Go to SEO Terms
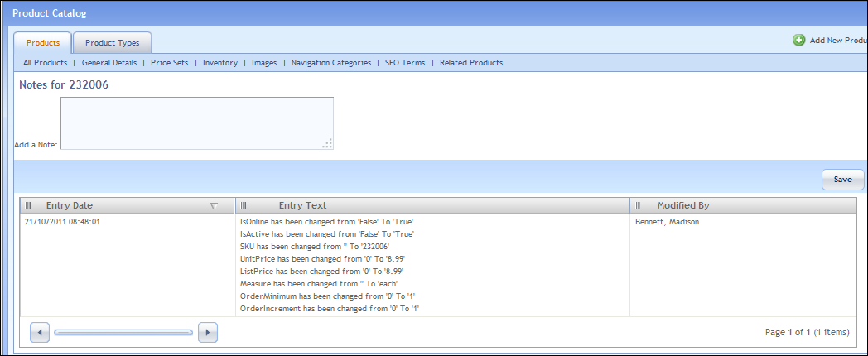This screenshot has height=356, width=868. (x=405, y=63)
